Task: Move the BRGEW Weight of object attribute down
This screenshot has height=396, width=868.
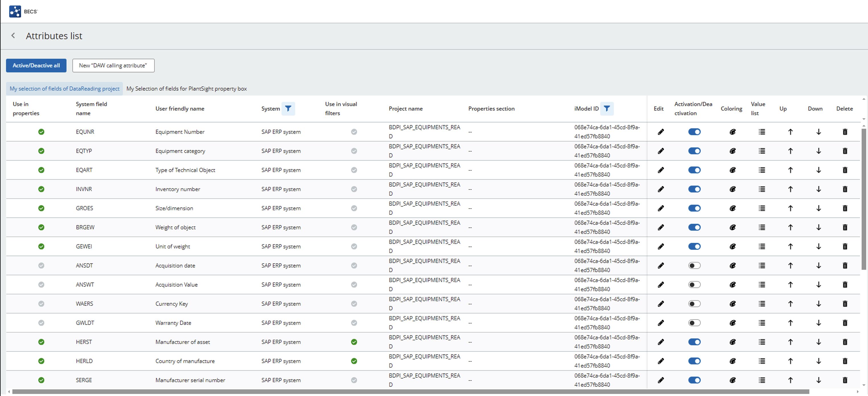Action: (x=819, y=227)
